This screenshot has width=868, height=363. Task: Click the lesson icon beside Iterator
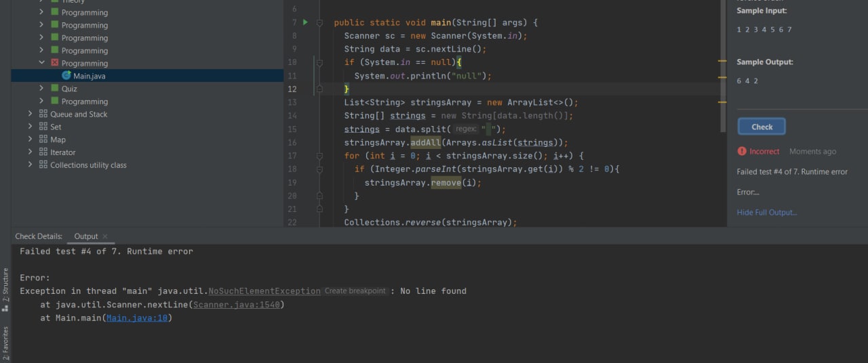[x=43, y=152]
